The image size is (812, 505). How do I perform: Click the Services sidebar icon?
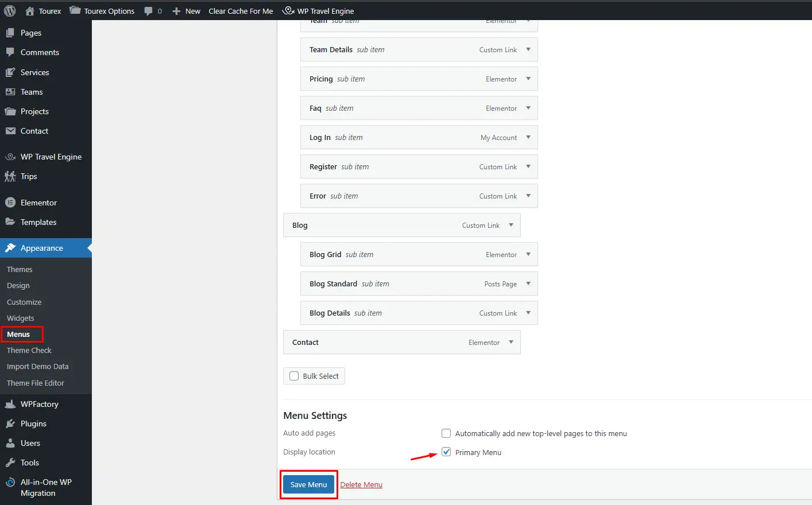click(10, 72)
